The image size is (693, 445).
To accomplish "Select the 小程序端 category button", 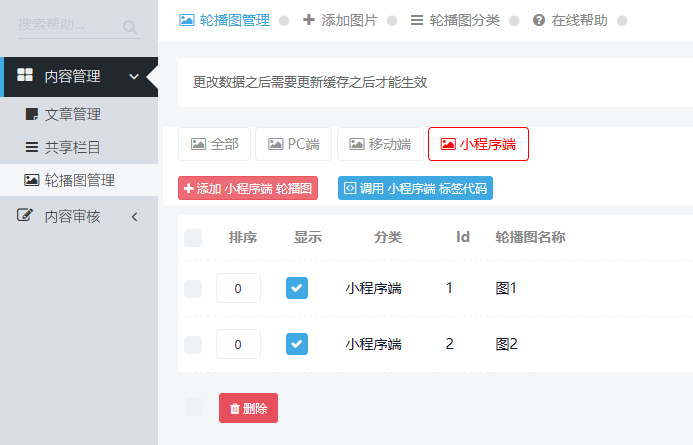I will tap(478, 144).
